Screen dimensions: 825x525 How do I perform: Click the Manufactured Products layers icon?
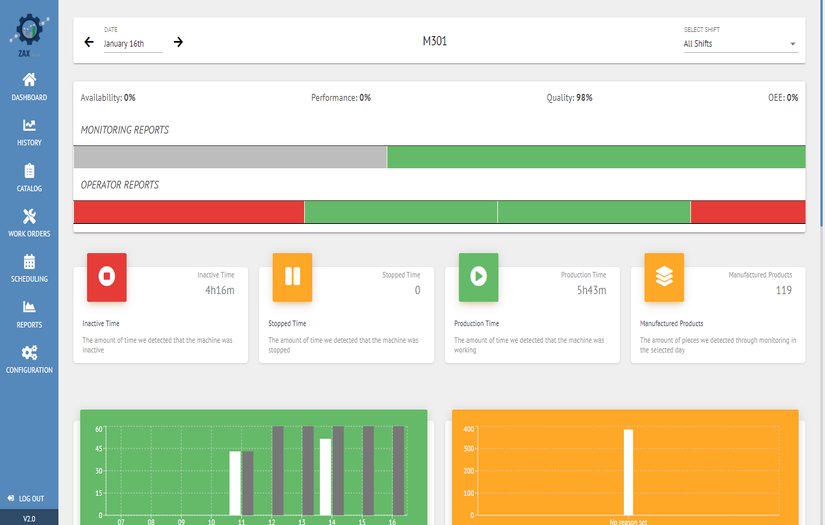pyautogui.click(x=664, y=277)
